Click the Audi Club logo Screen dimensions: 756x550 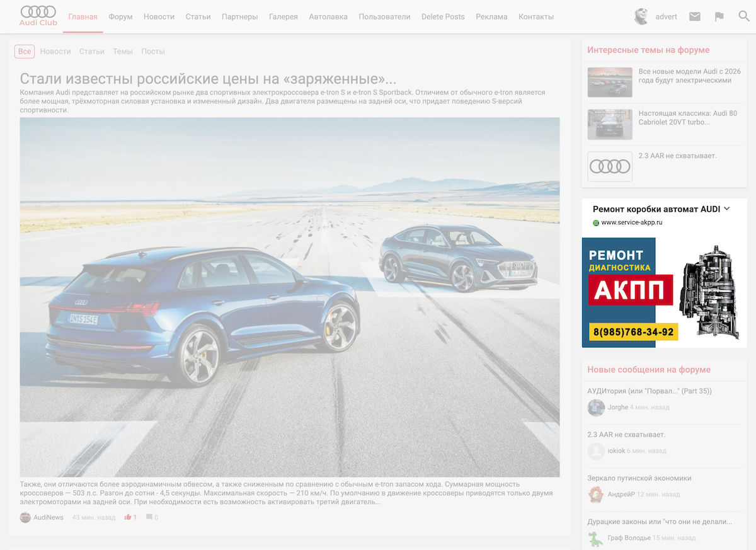point(38,16)
